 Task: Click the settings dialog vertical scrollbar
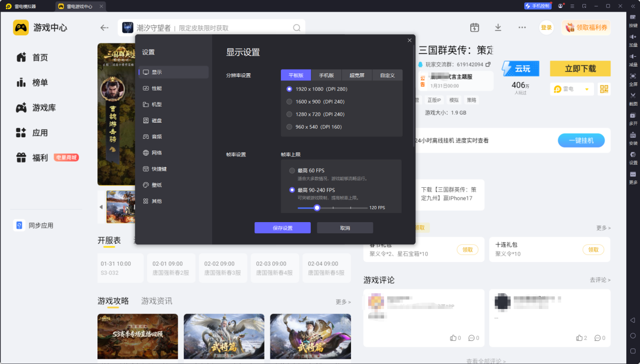coord(414,96)
